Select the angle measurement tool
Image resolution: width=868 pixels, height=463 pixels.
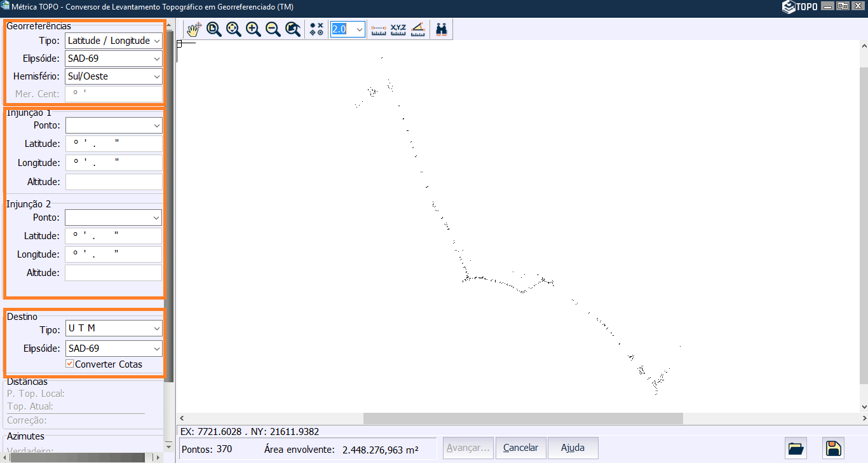tap(418, 29)
